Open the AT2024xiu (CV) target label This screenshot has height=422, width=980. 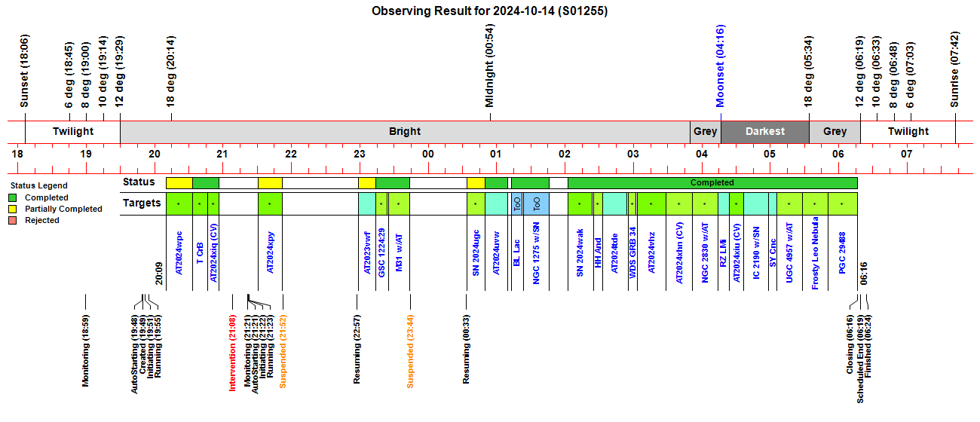737,255
